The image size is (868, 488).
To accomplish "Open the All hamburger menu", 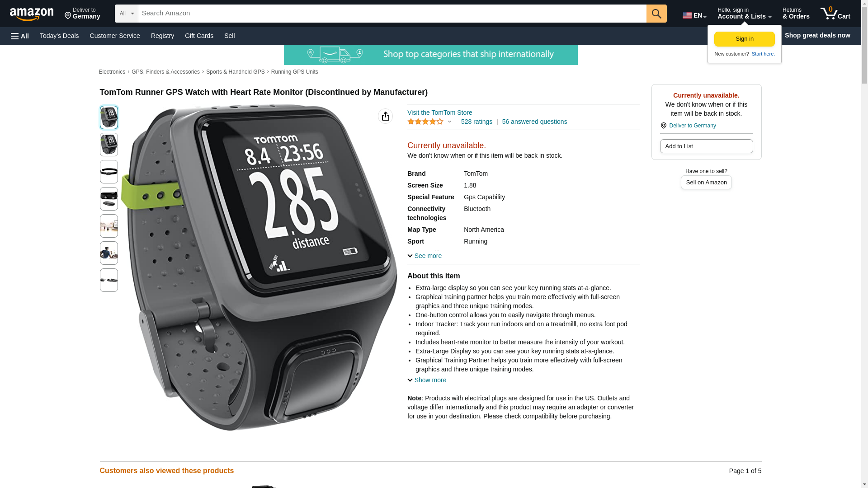I will [20, 36].
